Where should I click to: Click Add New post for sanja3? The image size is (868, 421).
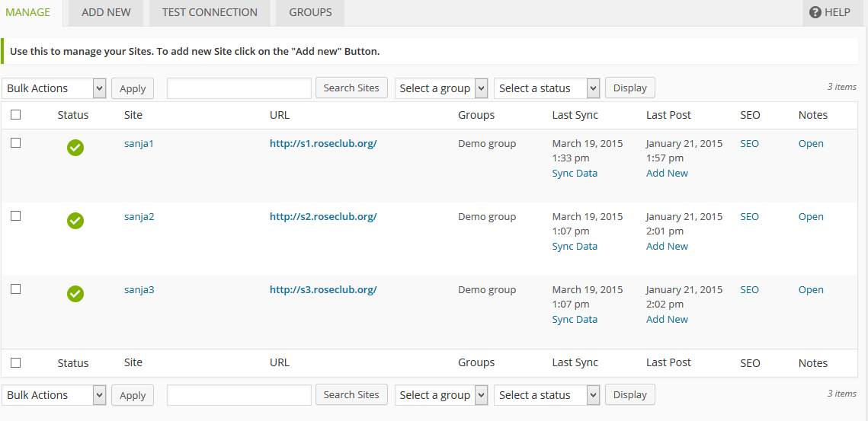[x=667, y=319]
